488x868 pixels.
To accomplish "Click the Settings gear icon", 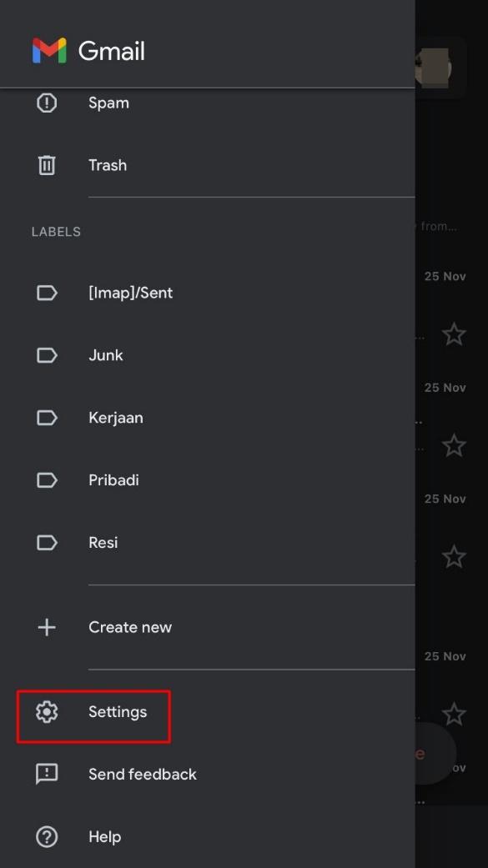I will [x=47, y=712].
